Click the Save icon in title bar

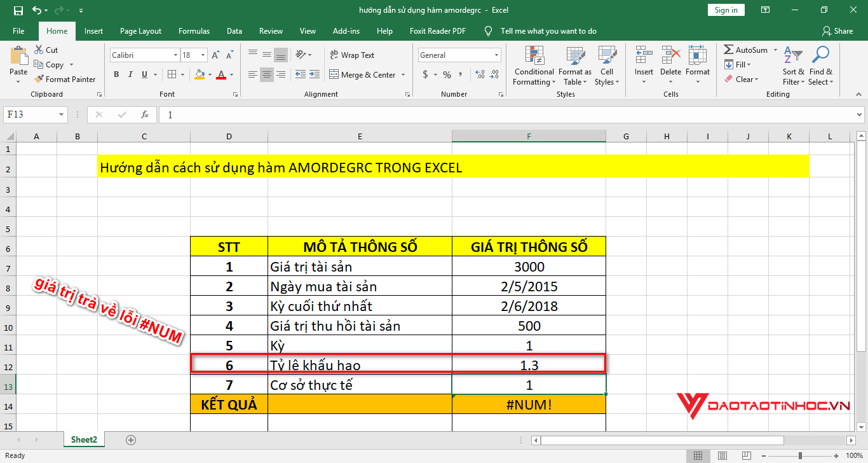point(18,10)
